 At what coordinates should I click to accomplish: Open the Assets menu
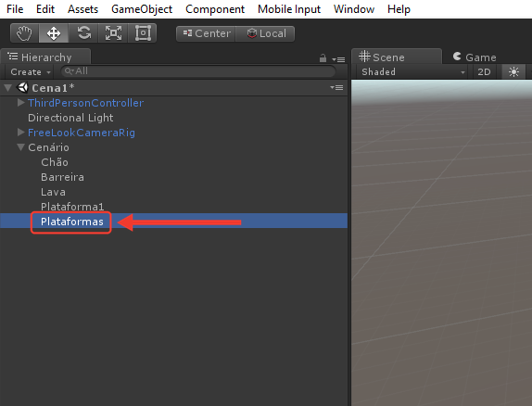point(82,9)
